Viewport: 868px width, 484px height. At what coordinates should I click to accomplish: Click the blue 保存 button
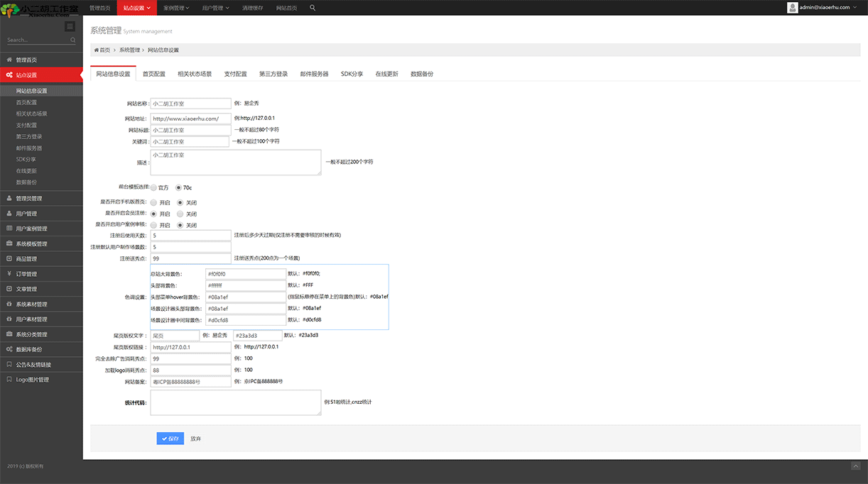click(170, 439)
